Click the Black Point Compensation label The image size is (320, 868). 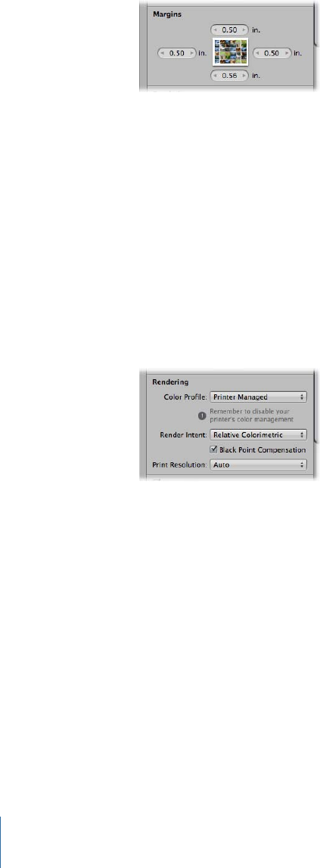click(263, 450)
